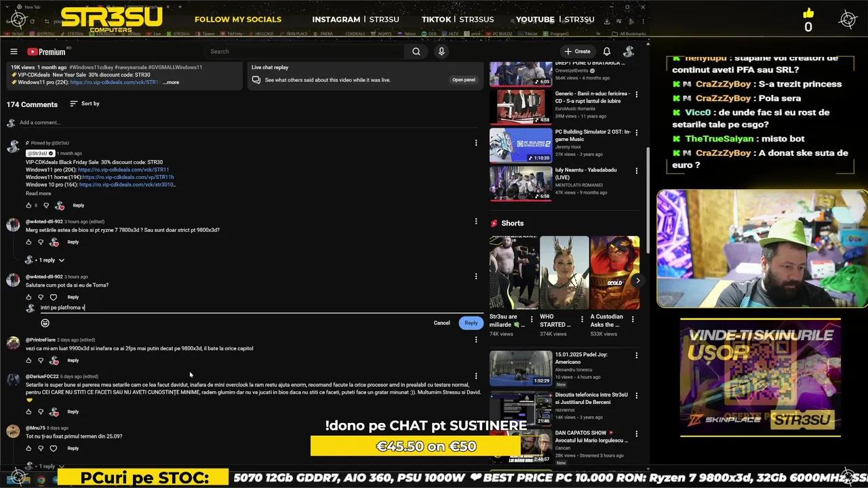The width and height of the screenshot is (868, 488).
Task: Click the reply text 'intri pe platforma v'
Action: (62, 308)
